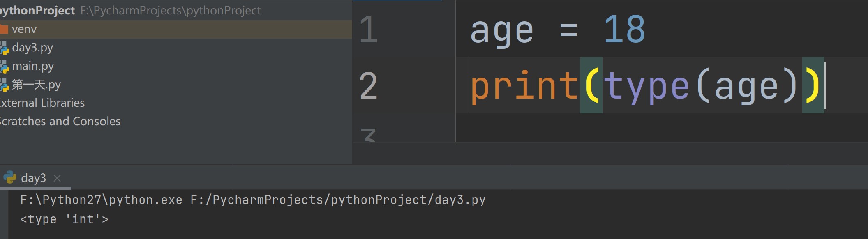Screen dimensions: 868x239
Task: Click line number 2 in the gutter
Action: coord(368,85)
